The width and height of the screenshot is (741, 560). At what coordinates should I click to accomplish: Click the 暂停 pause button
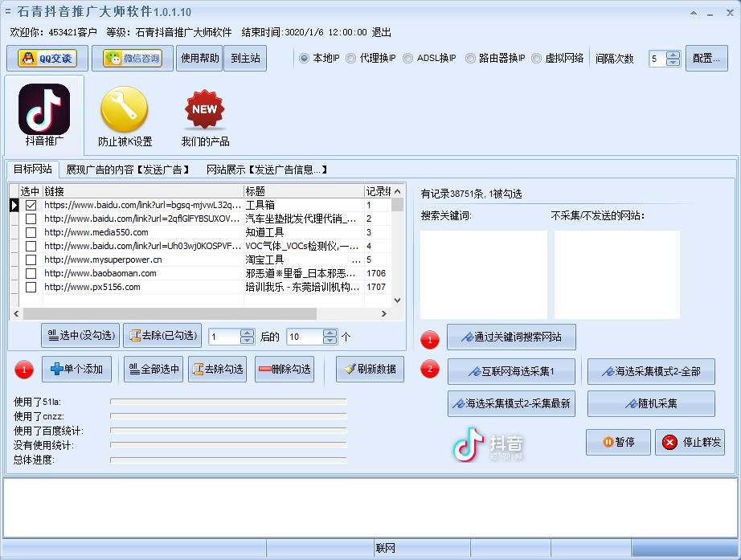coord(618,443)
